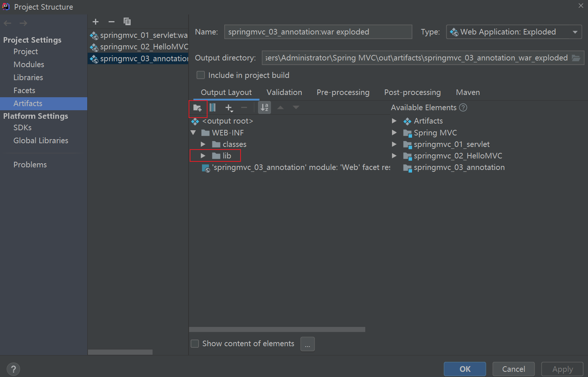Screen dimensions: 588x377
Task: Expand the lib folder
Action: 203,156
